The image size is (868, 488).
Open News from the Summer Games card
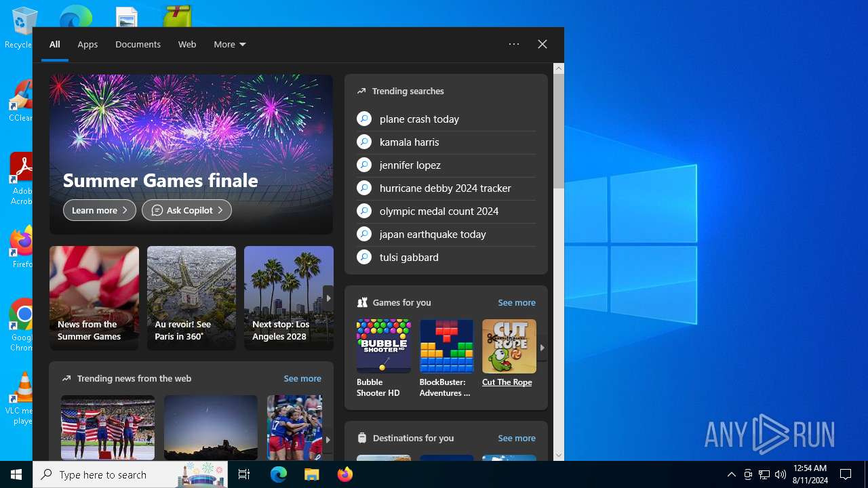click(x=94, y=298)
